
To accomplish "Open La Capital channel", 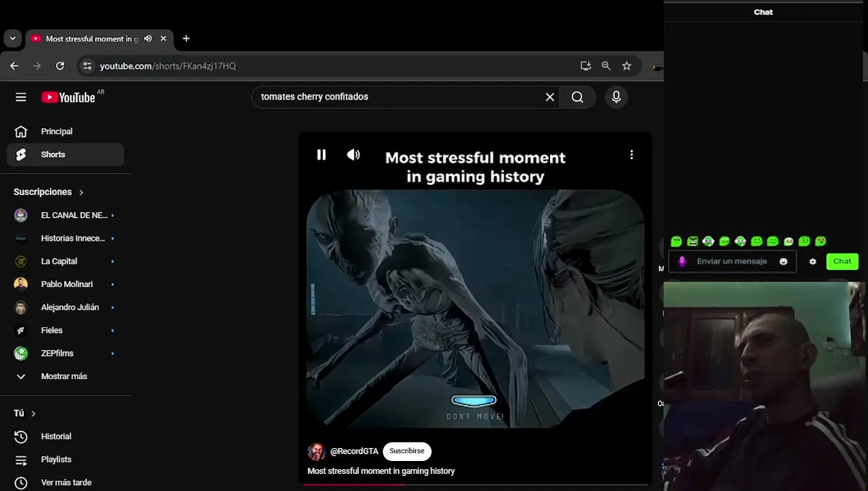I will pyautogui.click(x=66, y=261).
